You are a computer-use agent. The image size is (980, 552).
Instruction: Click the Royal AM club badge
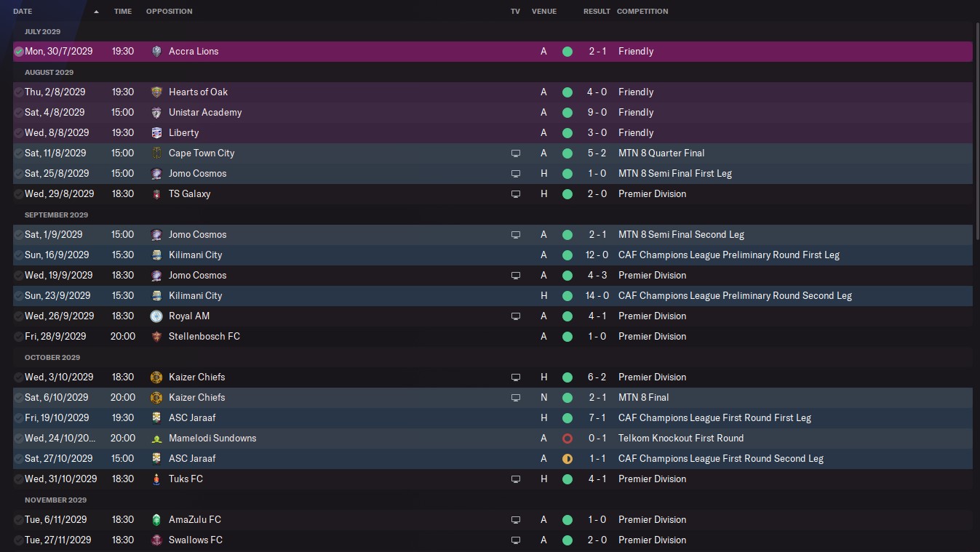156,316
